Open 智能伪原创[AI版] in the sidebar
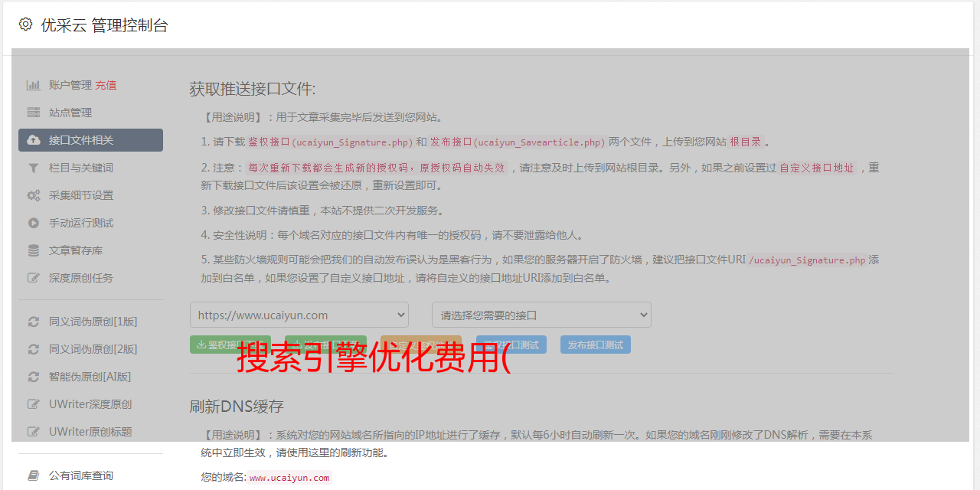The width and height of the screenshot is (980, 490). coord(90,377)
